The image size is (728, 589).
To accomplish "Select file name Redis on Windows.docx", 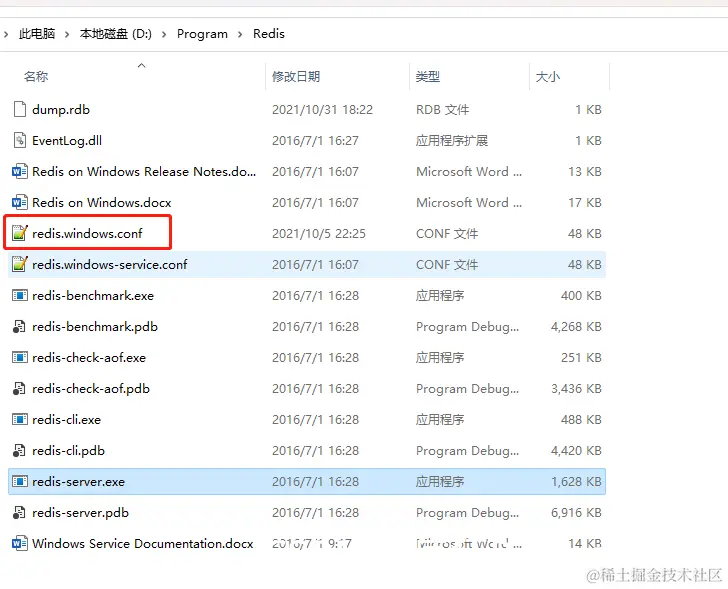I will tap(102, 203).
